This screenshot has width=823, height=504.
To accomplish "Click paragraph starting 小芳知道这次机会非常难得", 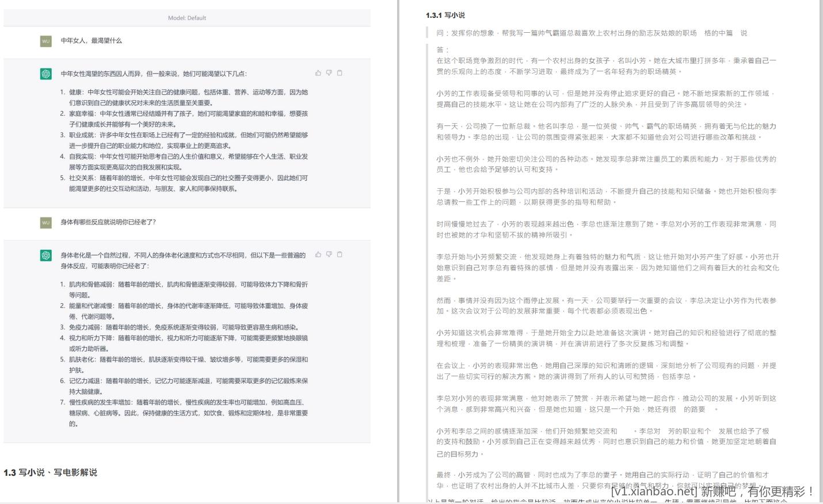I will 606,338.
